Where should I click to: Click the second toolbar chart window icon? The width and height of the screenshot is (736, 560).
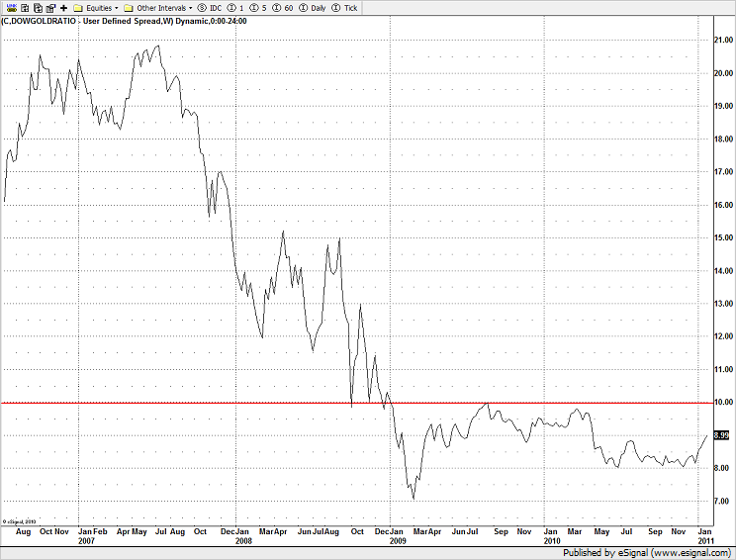coord(25,8)
